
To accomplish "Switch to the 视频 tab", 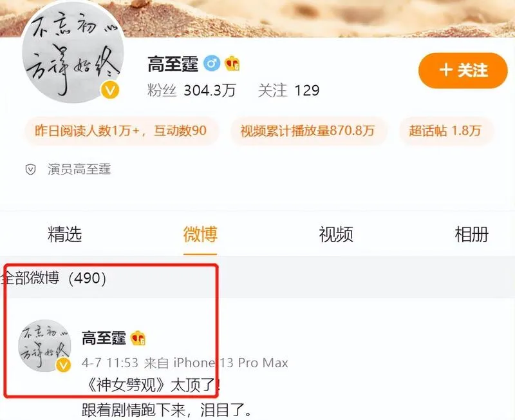I will click(336, 234).
